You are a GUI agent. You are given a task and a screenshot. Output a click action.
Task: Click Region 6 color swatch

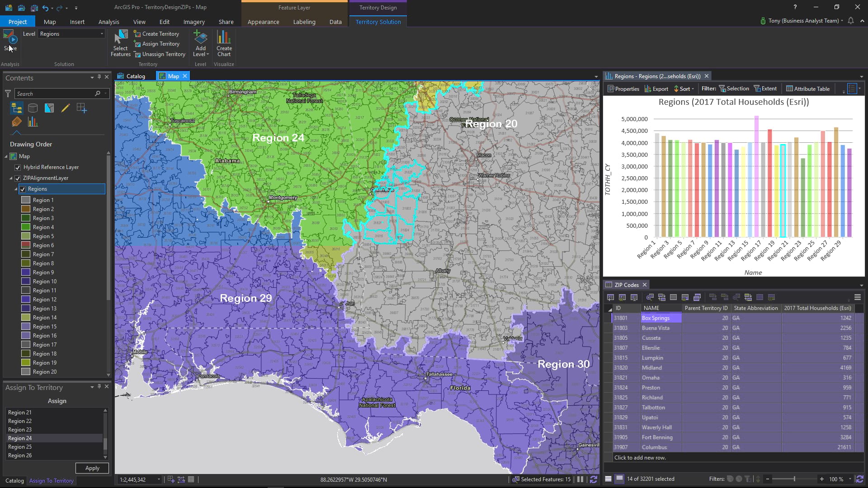26,245
